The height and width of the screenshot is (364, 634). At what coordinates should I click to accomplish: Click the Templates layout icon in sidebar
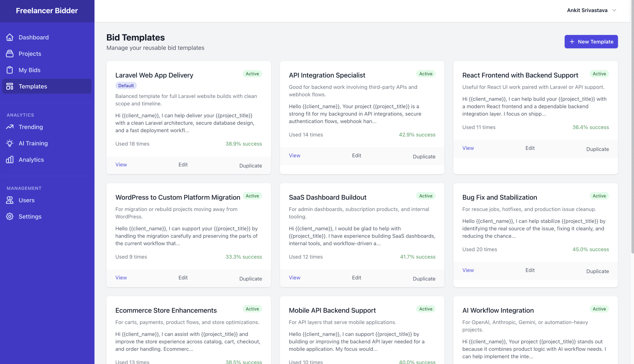coord(9,86)
